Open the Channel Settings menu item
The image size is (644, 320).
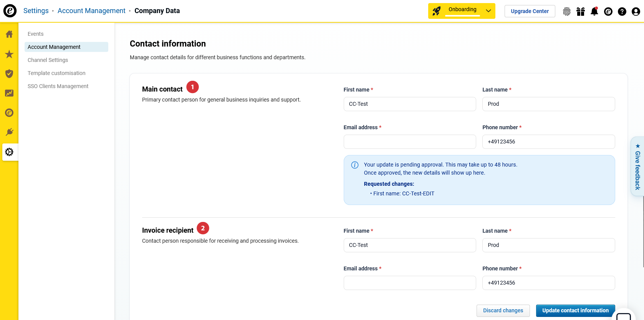48,60
